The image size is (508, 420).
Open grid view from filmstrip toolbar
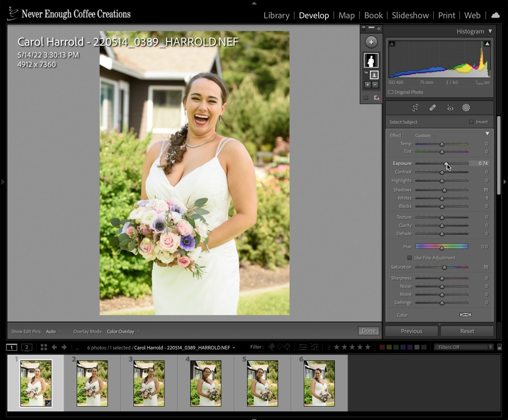point(44,347)
